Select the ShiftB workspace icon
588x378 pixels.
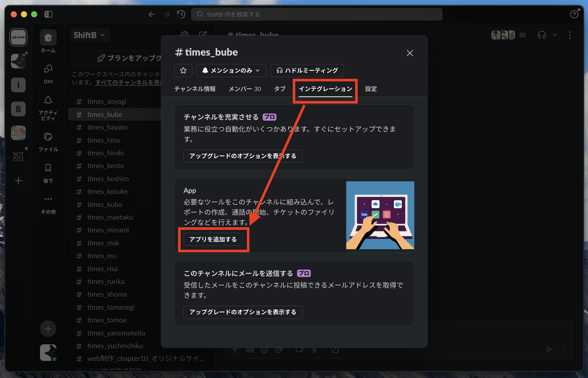pos(18,37)
